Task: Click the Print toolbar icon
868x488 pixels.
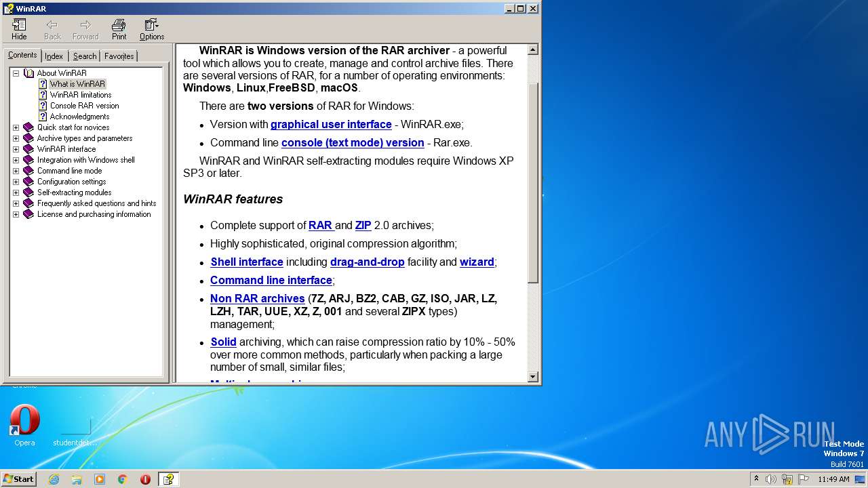Action: [x=119, y=29]
